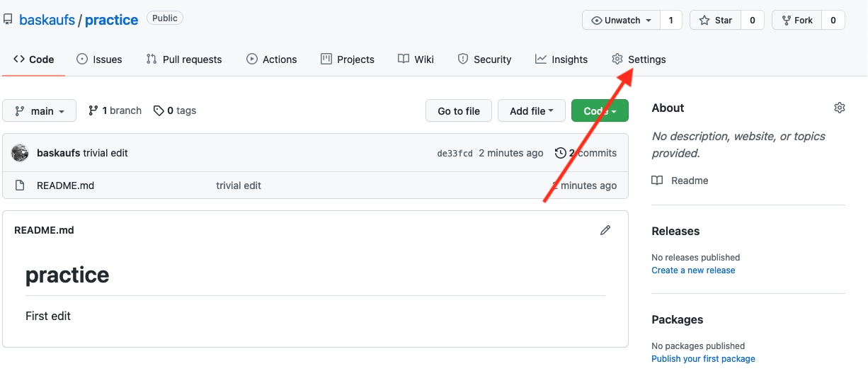
Task: Star the repository
Action: pyautogui.click(x=716, y=21)
